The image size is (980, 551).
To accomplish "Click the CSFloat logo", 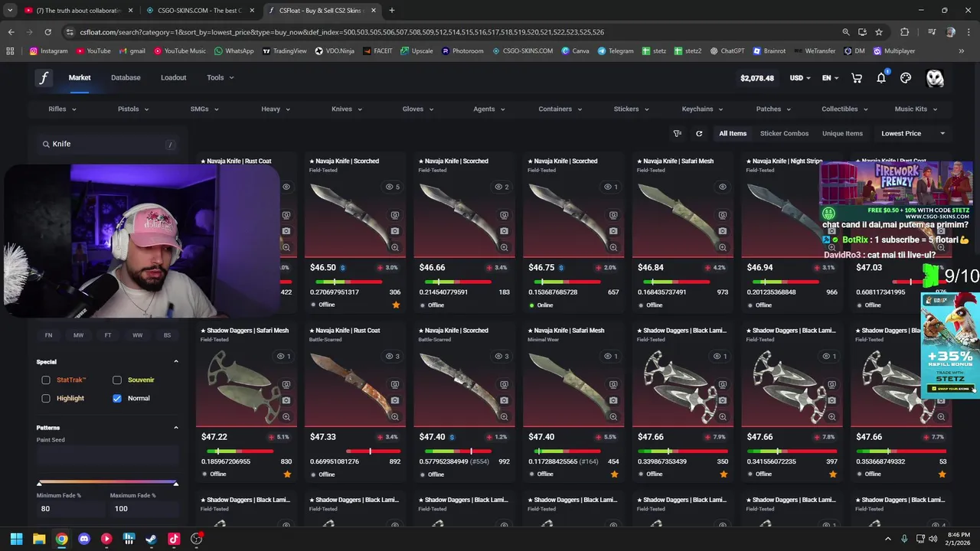I will coord(44,78).
